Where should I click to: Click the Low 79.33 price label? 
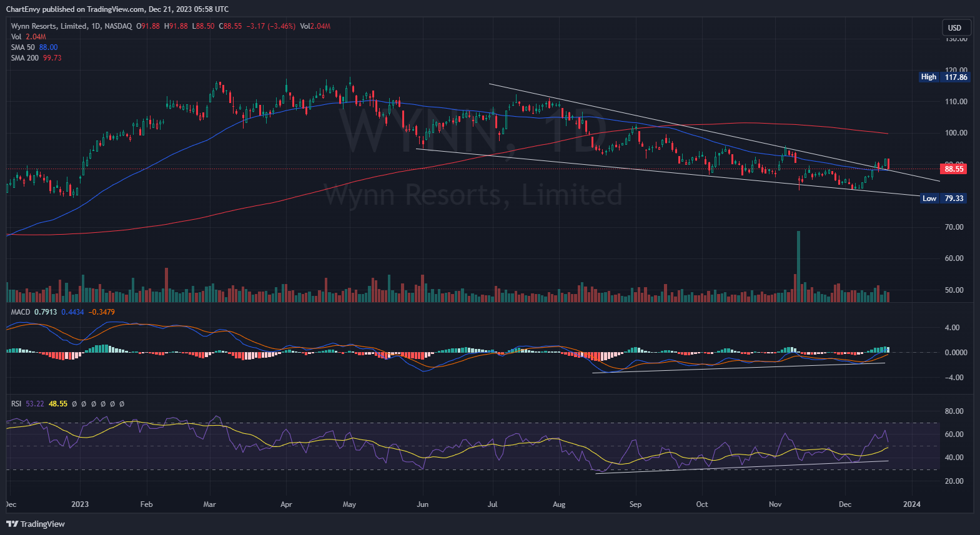click(x=943, y=199)
